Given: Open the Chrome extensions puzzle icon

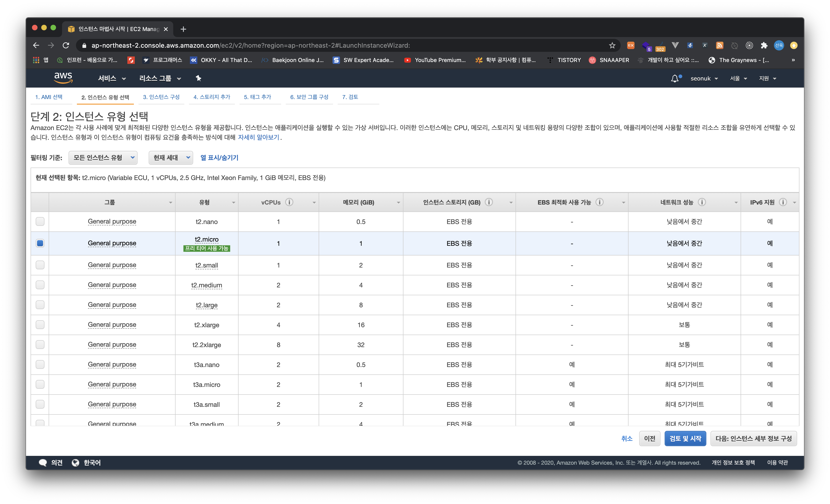Looking at the screenshot, I should click(764, 45).
